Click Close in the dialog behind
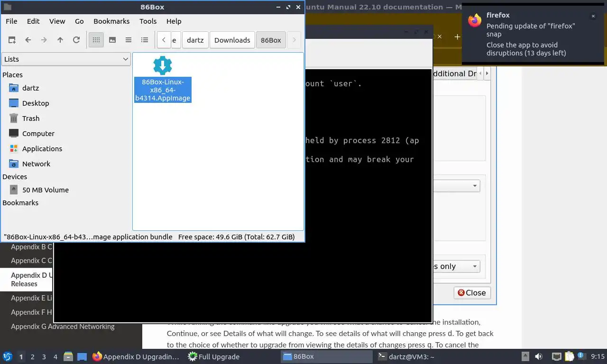Screen dimensions: 607x364 472,293
